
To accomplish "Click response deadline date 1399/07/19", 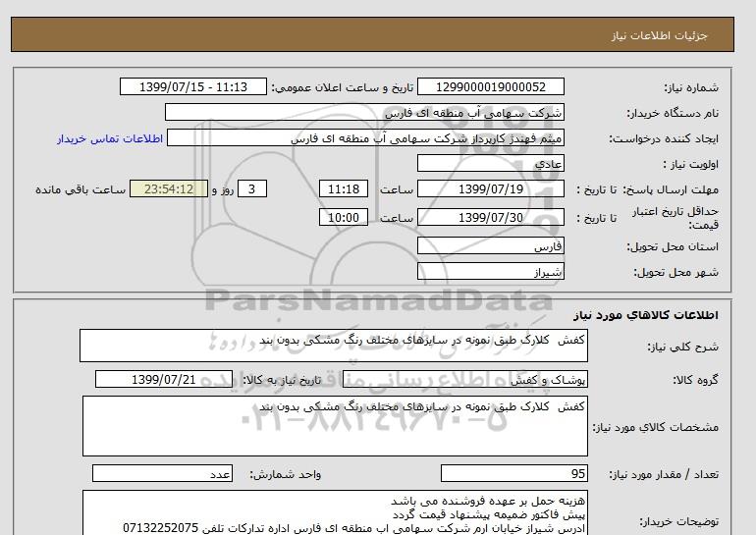I will (490, 188).
